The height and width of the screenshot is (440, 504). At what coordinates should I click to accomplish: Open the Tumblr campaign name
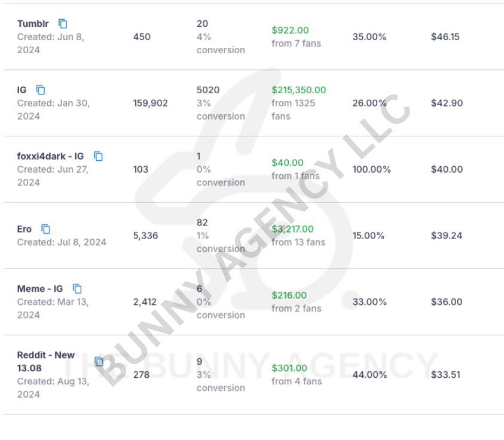click(33, 24)
